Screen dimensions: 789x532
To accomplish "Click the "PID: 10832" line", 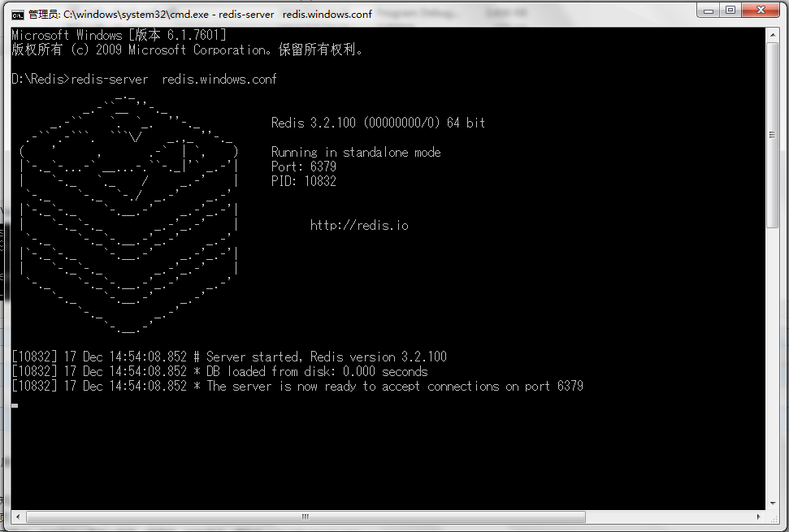I will 303,181.
